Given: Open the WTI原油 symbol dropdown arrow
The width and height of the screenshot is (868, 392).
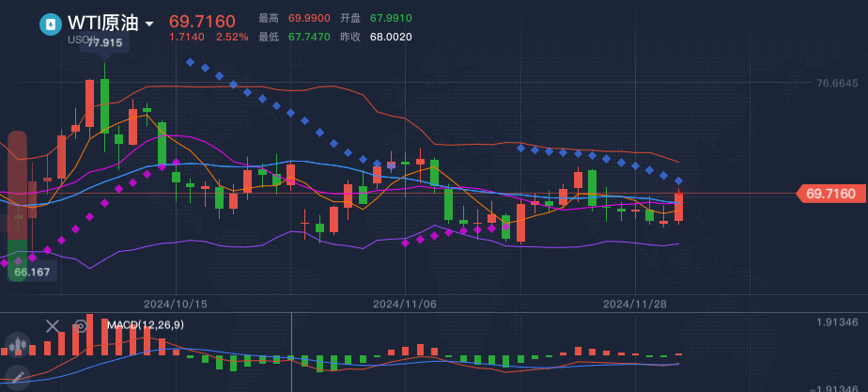Looking at the screenshot, I should click(150, 24).
